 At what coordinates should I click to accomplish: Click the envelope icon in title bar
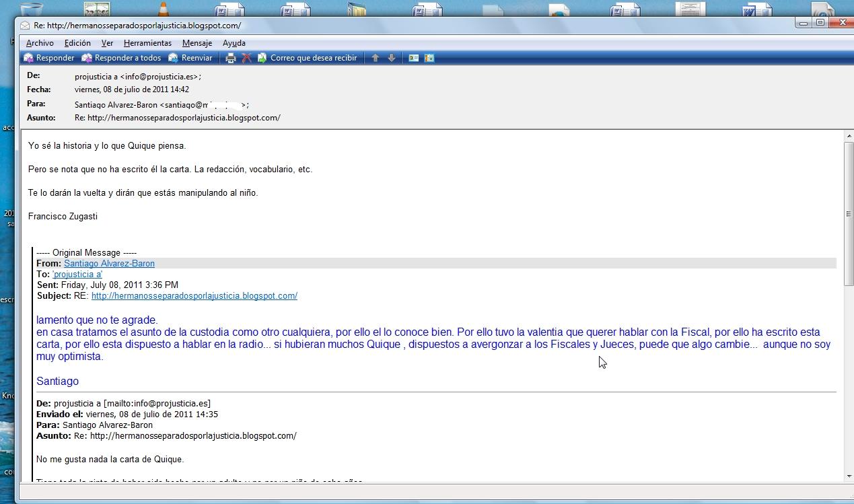25,25
